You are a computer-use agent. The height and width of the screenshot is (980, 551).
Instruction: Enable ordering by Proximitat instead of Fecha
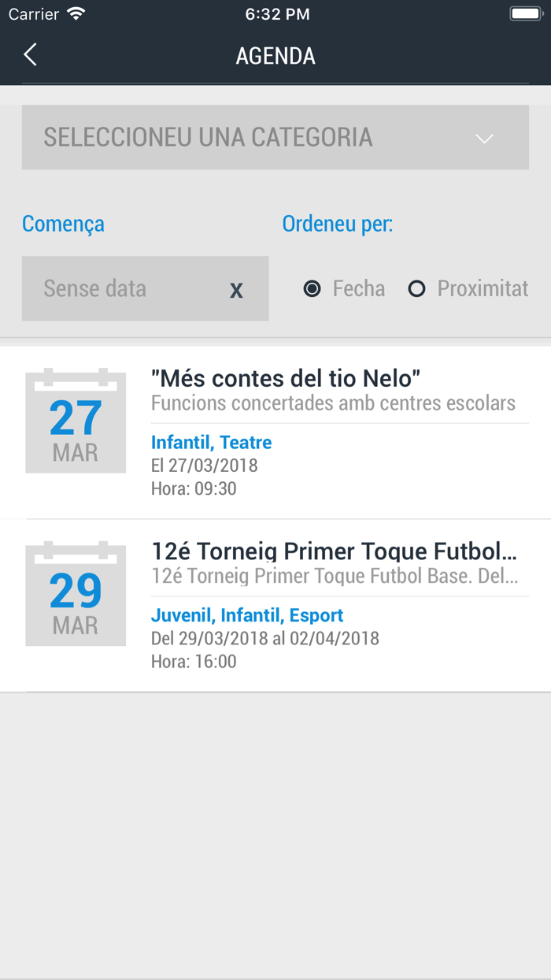pos(417,289)
